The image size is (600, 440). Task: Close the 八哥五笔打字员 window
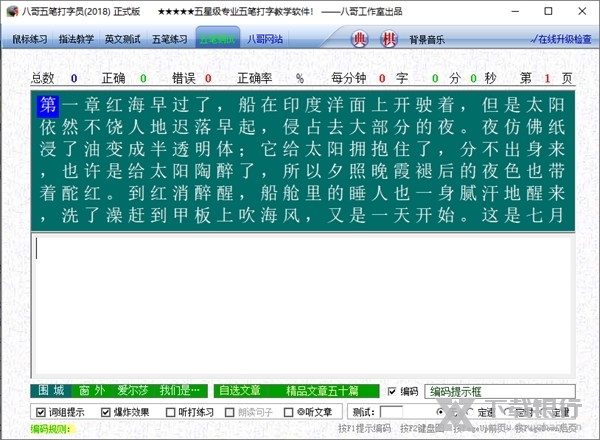[x=582, y=11]
